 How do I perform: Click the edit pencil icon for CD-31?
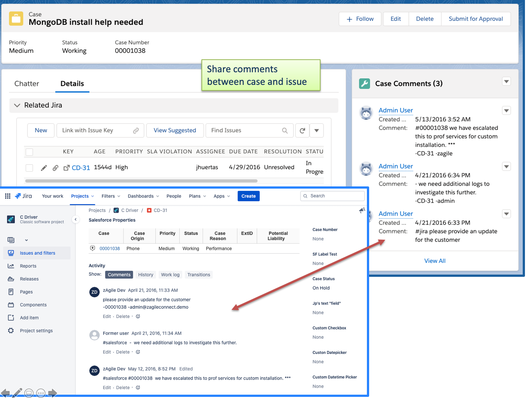pyautogui.click(x=44, y=168)
